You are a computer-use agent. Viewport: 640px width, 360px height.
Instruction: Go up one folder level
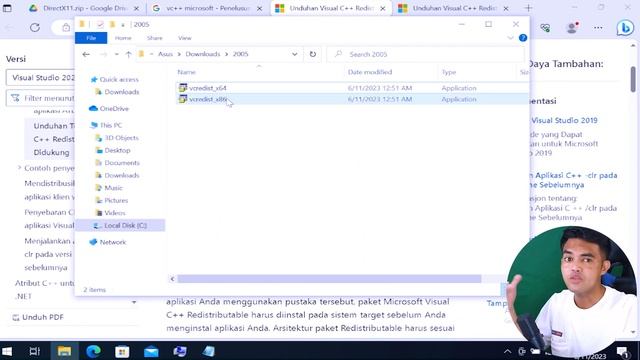pos(129,54)
